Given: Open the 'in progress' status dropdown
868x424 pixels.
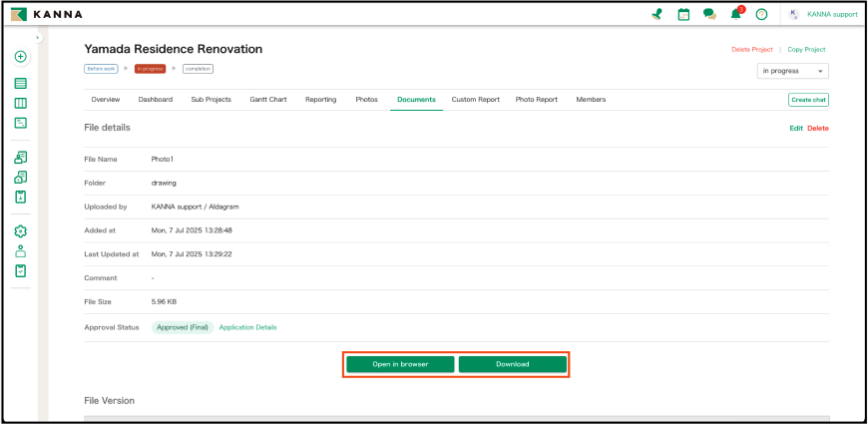Looking at the screenshot, I should pyautogui.click(x=793, y=71).
